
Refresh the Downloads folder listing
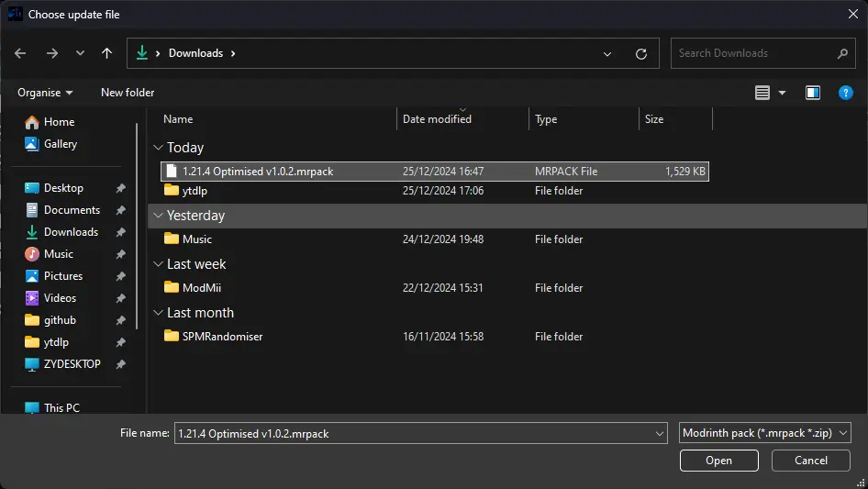[x=641, y=53]
